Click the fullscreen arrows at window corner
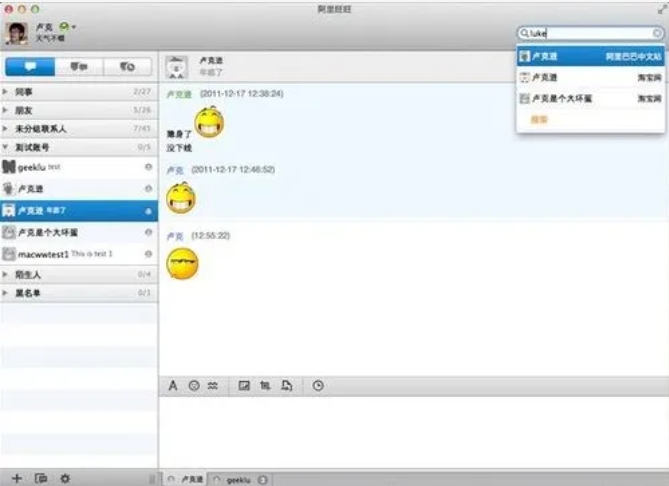 [662, 9]
